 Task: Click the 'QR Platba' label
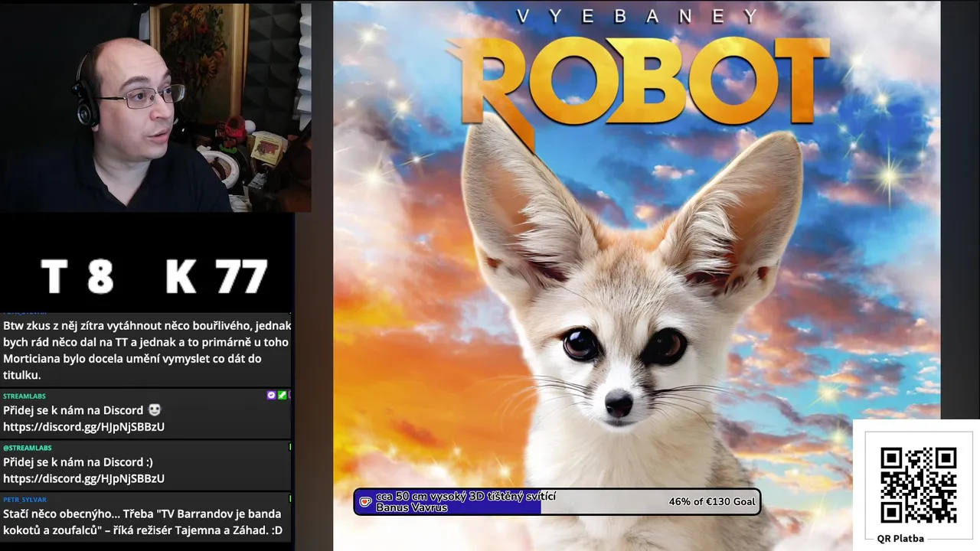click(900, 539)
